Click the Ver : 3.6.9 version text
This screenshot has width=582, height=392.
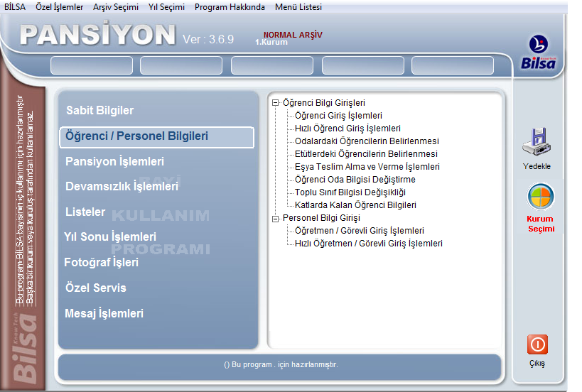coord(208,39)
